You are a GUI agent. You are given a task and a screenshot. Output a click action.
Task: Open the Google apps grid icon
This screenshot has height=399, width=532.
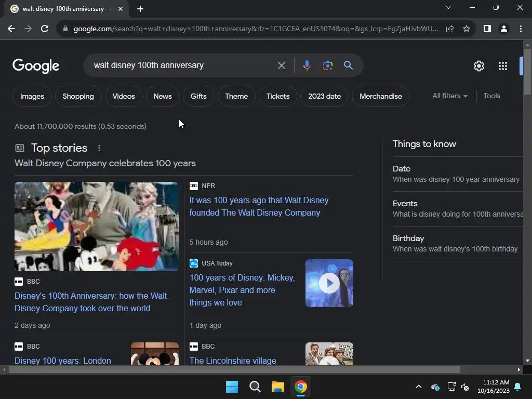(503, 66)
